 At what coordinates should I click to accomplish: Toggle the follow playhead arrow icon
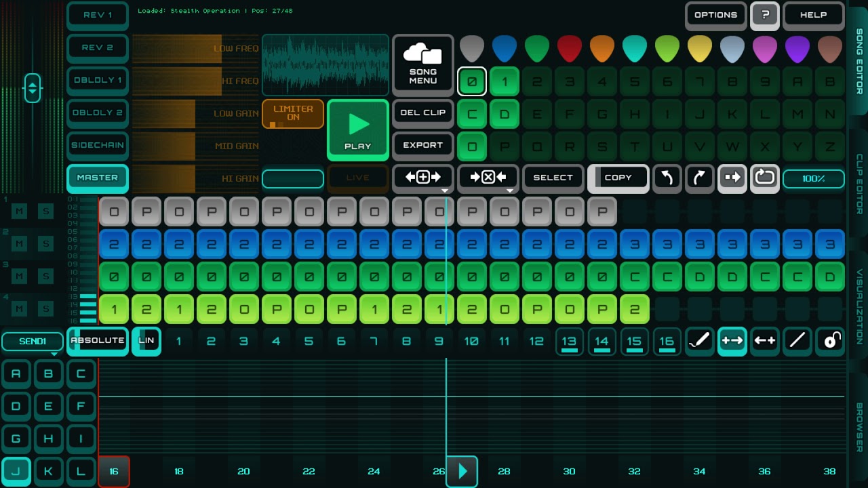[732, 178]
